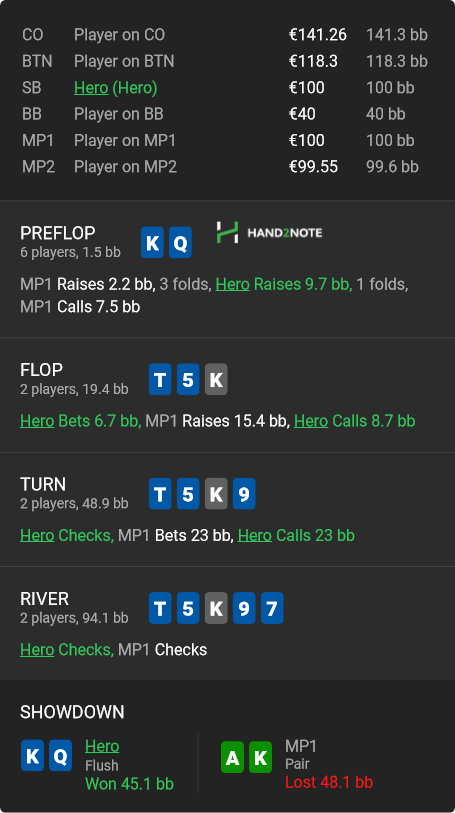Click the preflop K hole card
This screenshot has height=813, width=455.
tap(152, 243)
